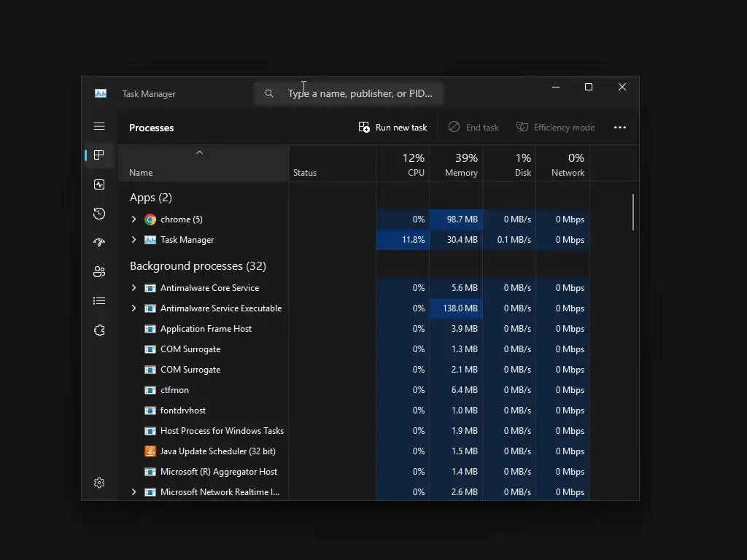Open Startup apps sidebar icon
Screen dimensions: 747x560
coord(99,242)
